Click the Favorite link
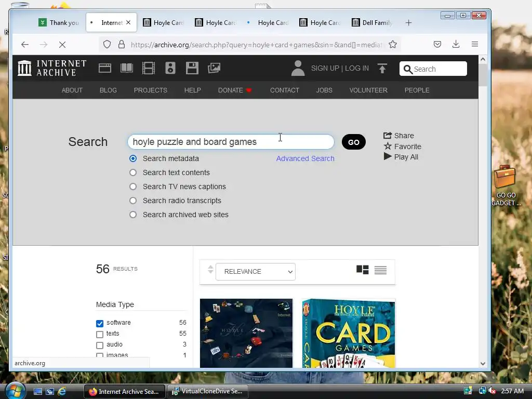The width and height of the screenshot is (532, 399). (403, 147)
